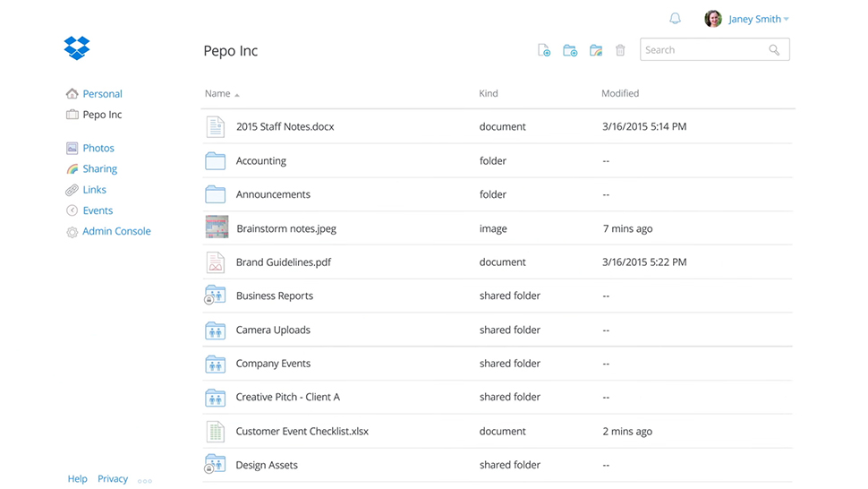Open the Business Reports shared folder
The width and height of the screenshot is (868, 489).
[x=275, y=296]
